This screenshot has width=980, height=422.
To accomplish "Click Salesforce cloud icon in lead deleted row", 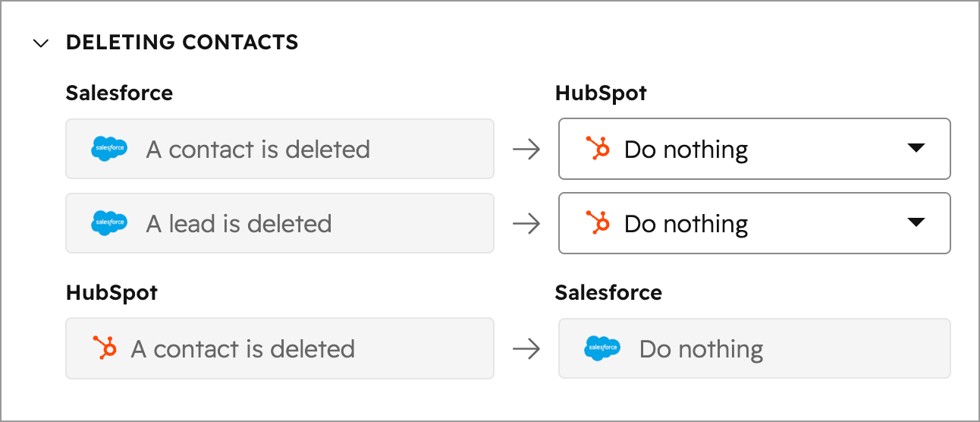I will tap(109, 223).
